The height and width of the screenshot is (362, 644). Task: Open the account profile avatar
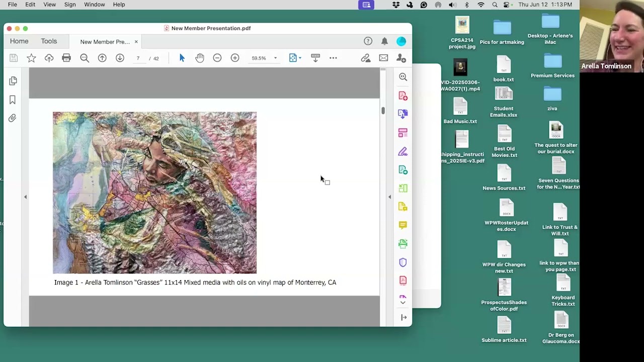coord(401,41)
